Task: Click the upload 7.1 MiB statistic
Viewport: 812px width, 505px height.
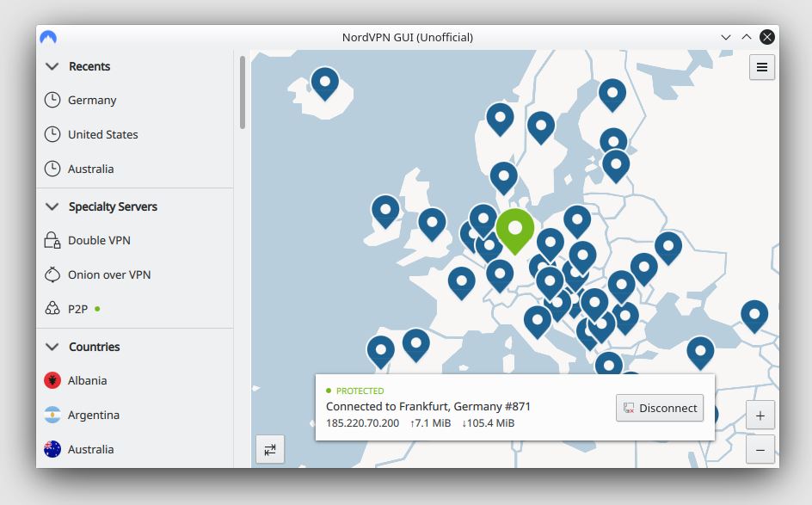Action: (x=430, y=423)
